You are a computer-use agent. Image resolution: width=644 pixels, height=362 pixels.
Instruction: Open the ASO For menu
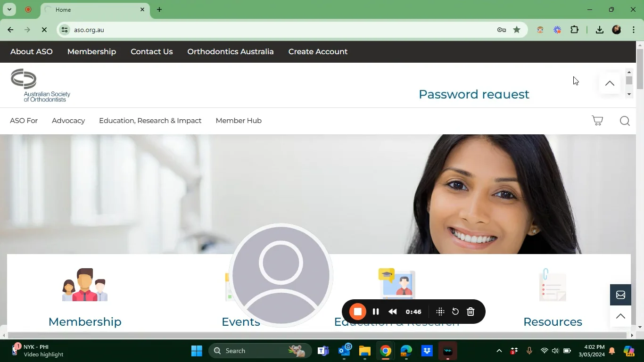pos(24,121)
